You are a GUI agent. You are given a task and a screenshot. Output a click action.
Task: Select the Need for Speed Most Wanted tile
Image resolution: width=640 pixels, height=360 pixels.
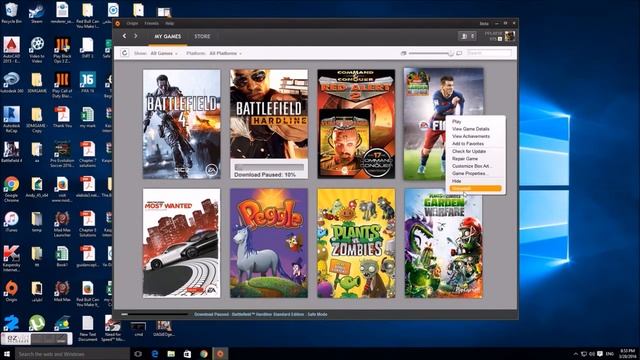point(182,243)
